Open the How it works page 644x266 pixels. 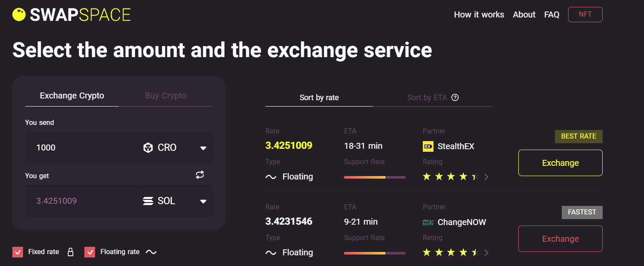tap(479, 14)
